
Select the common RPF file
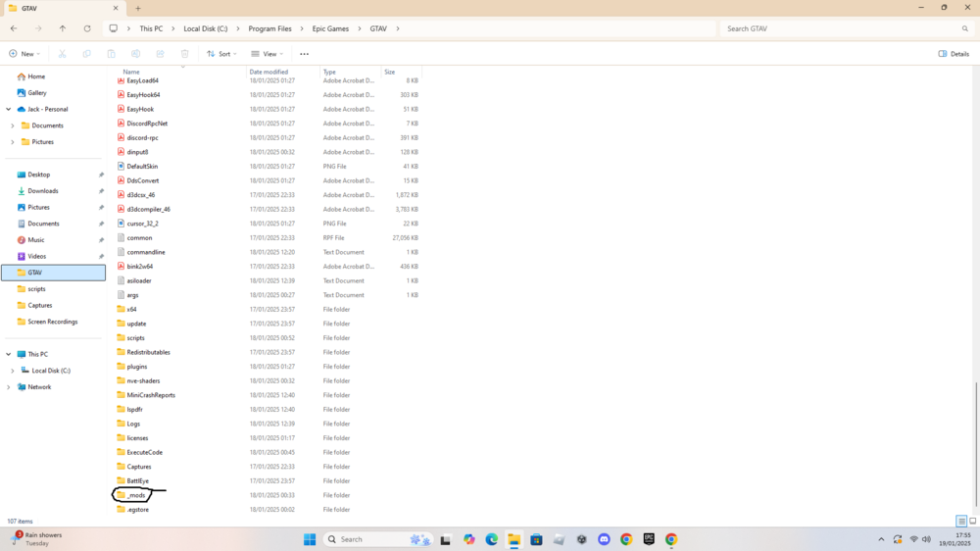pyautogui.click(x=139, y=237)
